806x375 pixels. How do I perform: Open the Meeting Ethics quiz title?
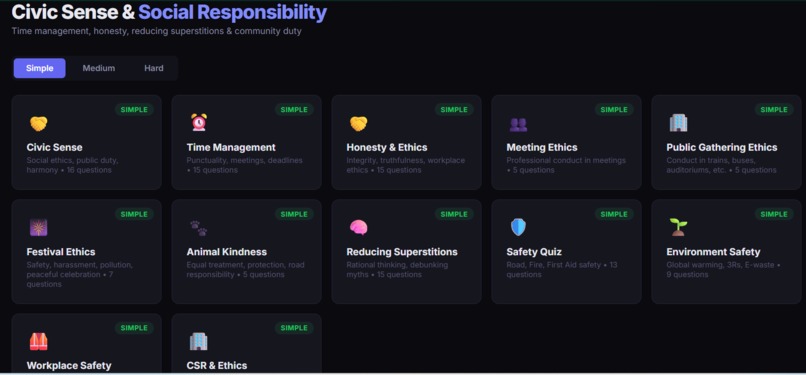(542, 147)
